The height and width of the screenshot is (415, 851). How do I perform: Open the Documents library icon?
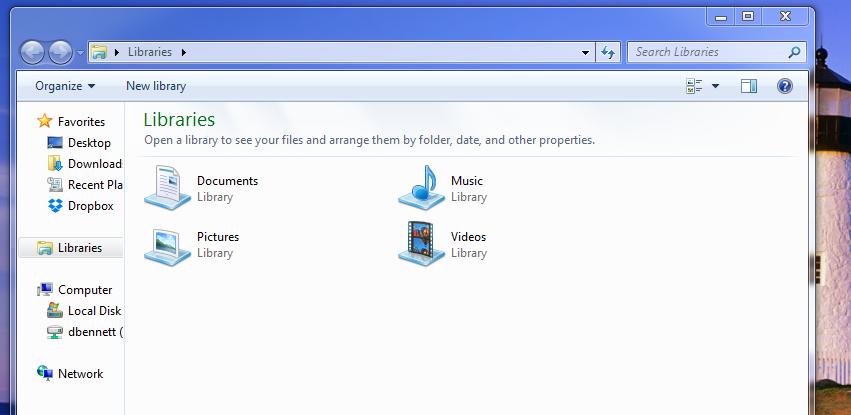166,188
